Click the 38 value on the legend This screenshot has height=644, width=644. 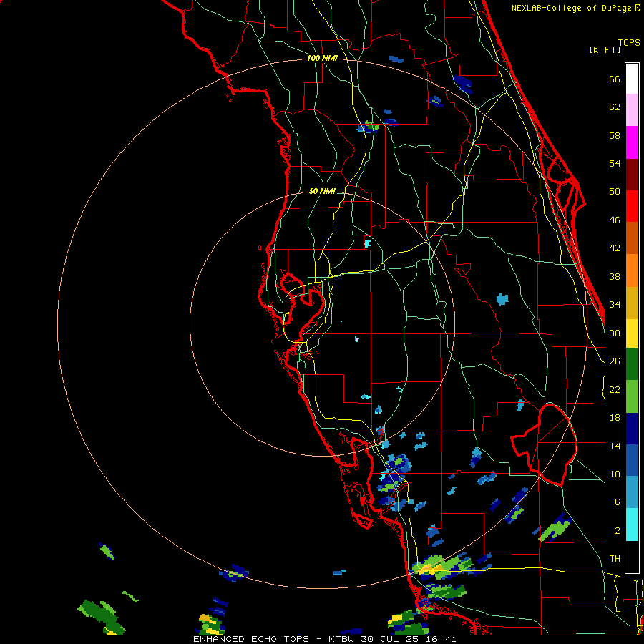point(615,276)
